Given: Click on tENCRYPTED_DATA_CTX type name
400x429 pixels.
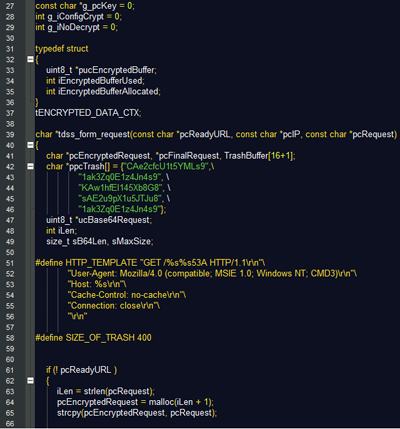Looking at the screenshot, I should pos(88,113).
